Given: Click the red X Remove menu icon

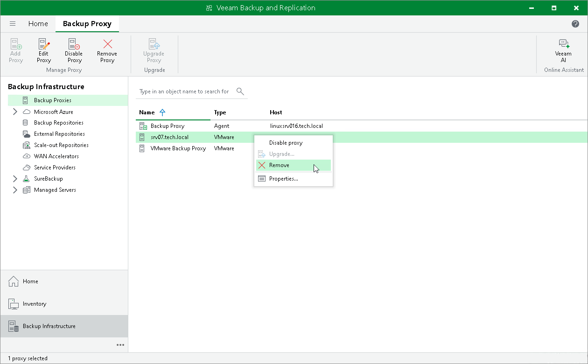Looking at the screenshot, I should point(262,165).
